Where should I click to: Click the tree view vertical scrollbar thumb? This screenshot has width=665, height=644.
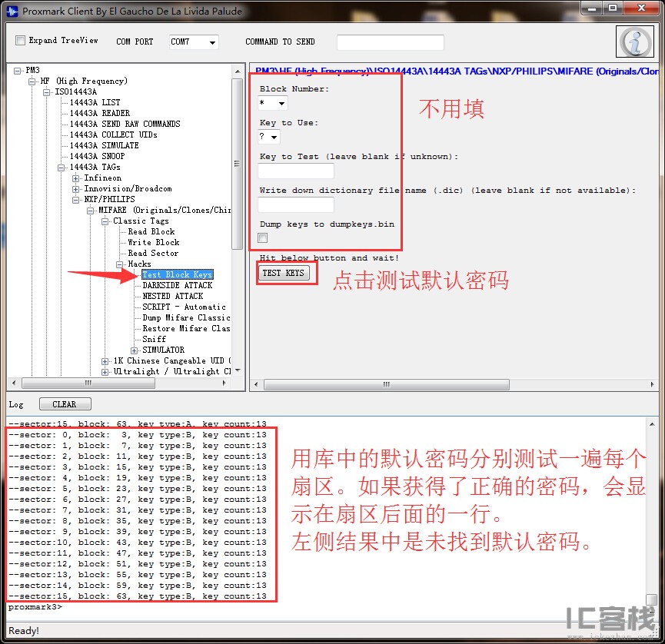coord(237,164)
